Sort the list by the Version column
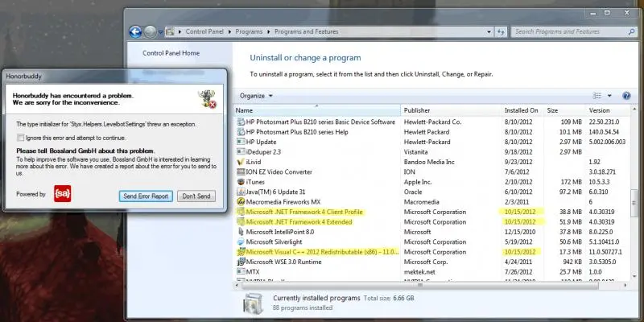Image resolution: width=644 pixels, height=322 pixels. pos(607,110)
